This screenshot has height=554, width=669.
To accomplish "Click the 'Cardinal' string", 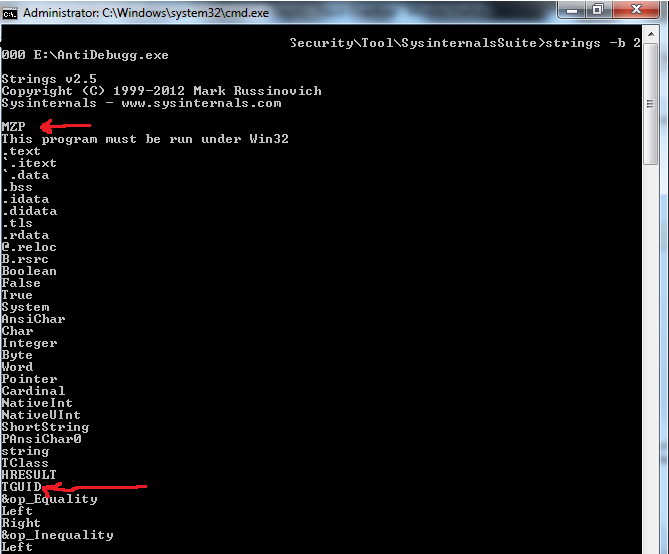I will tap(33, 391).
